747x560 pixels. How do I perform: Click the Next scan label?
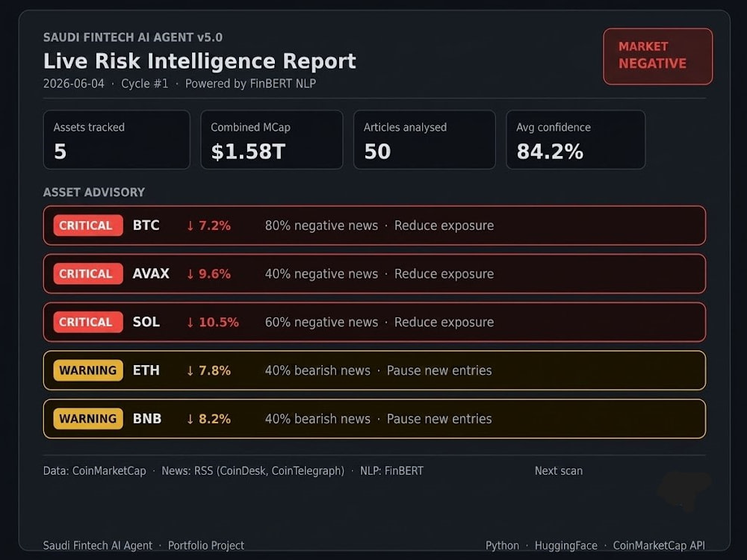(558, 471)
